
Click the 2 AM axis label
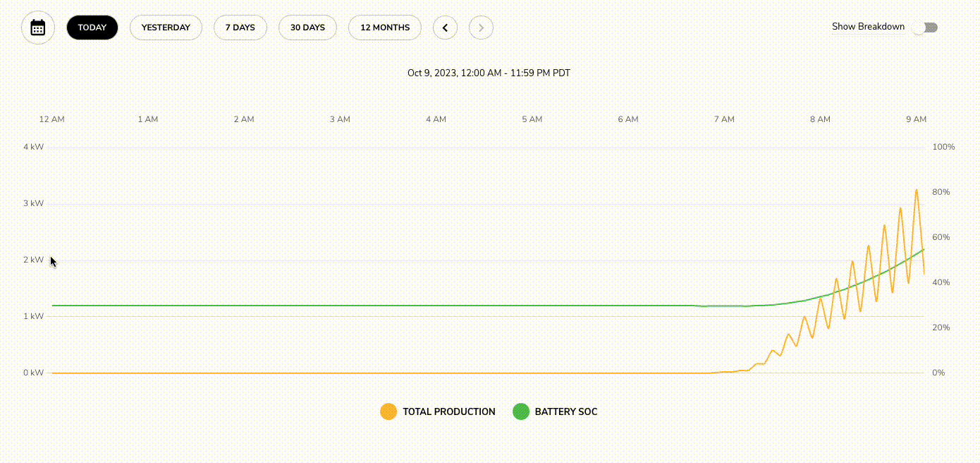tap(244, 119)
